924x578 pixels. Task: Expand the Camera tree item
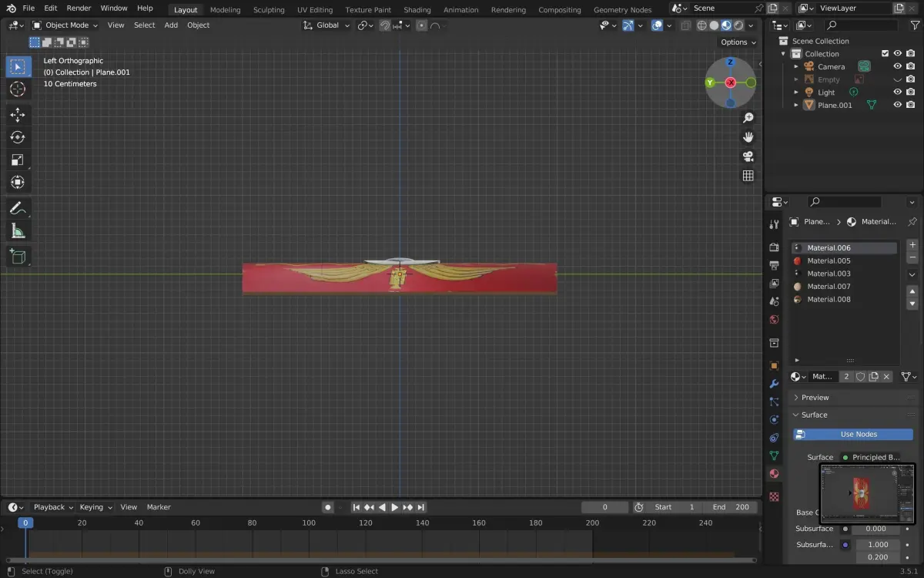click(796, 67)
